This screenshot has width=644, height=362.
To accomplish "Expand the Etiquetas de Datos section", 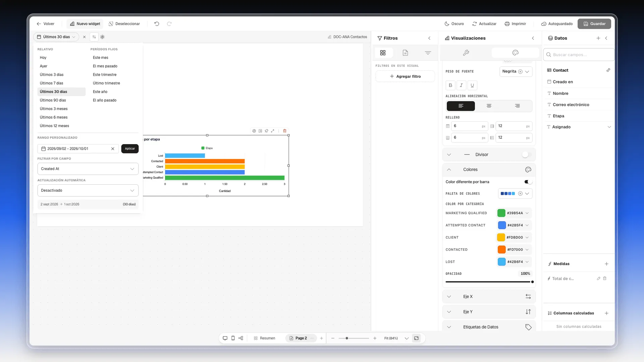I will (489, 327).
